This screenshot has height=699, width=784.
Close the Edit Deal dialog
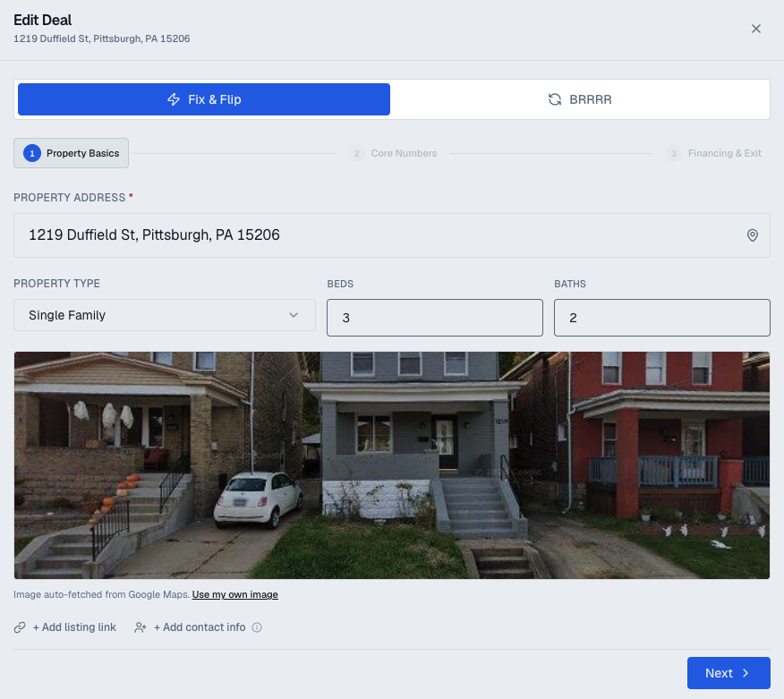click(755, 29)
